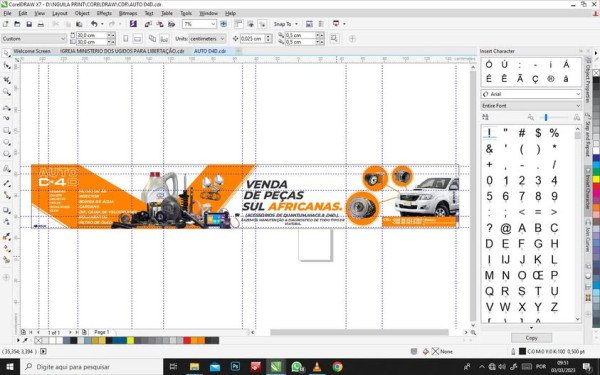Open the Bitmaps menu
The height and width of the screenshot is (375, 600).
click(128, 13)
